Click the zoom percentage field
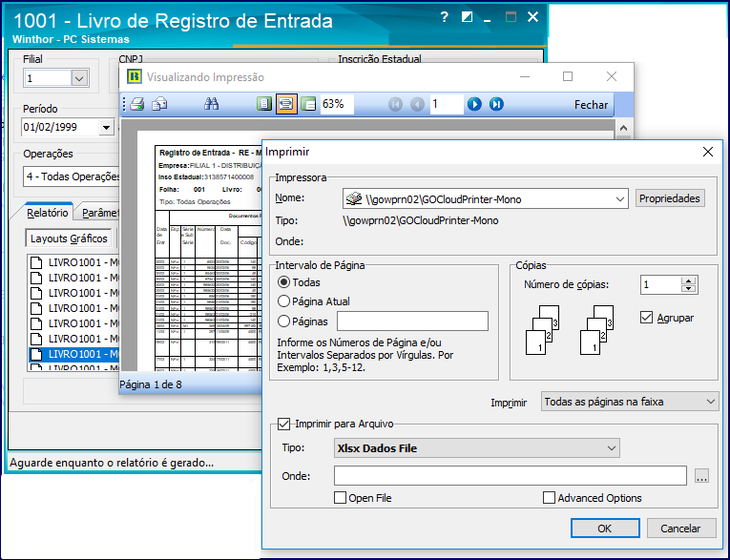The height and width of the screenshot is (560, 730). (337, 104)
